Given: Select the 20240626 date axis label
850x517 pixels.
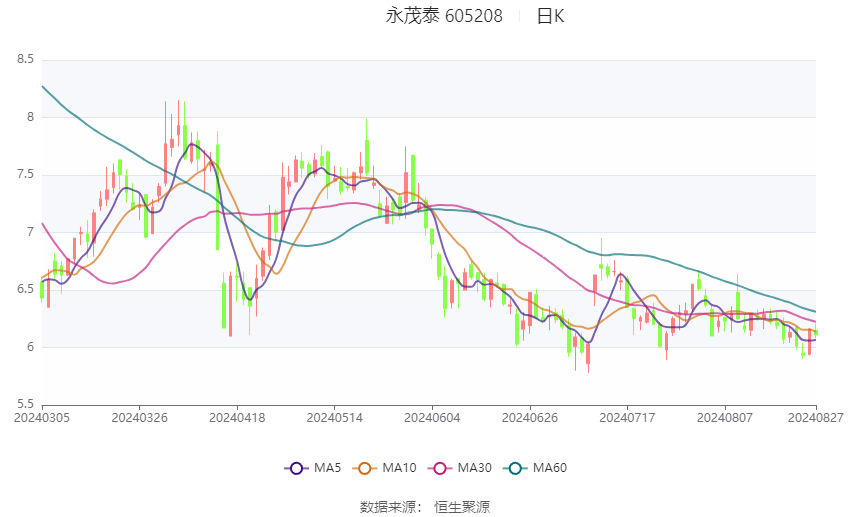Looking at the screenshot, I should click(530, 418).
